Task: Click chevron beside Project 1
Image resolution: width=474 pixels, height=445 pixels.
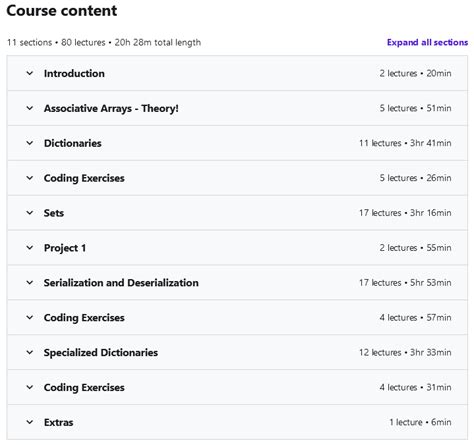Action: click(30, 248)
